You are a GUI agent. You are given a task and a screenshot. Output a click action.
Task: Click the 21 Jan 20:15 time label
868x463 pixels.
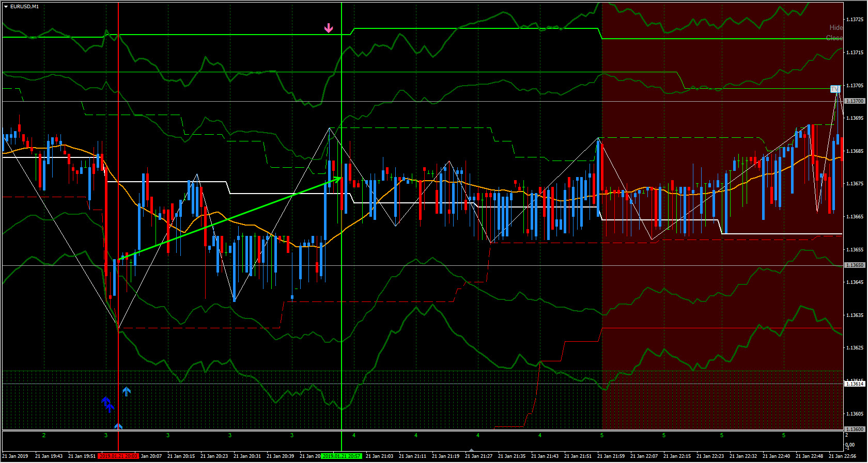pos(181,456)
